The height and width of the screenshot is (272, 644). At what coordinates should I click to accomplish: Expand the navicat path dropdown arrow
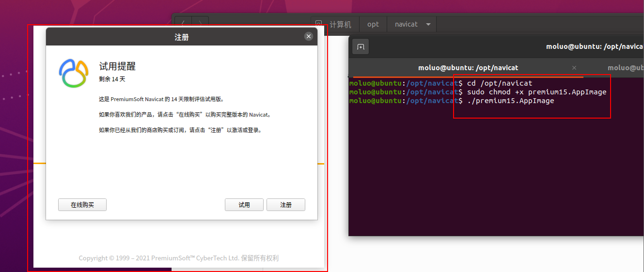point(428,24)
